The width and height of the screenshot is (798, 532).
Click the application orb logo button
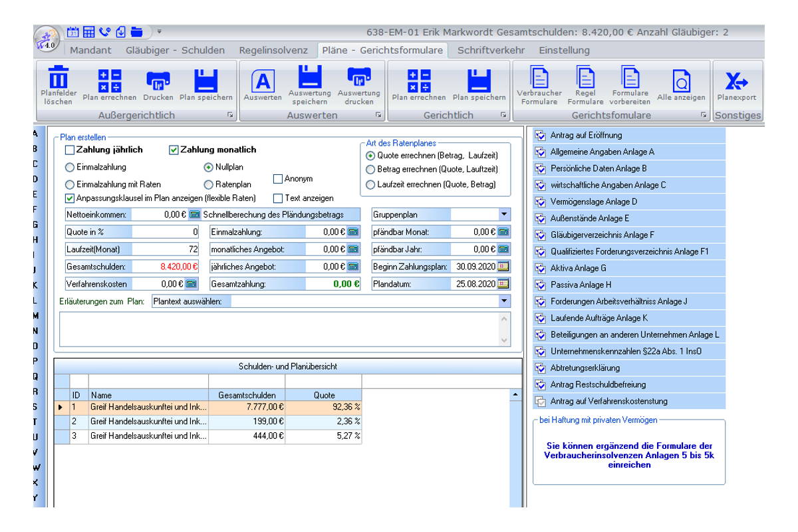(x=48, y=39)
